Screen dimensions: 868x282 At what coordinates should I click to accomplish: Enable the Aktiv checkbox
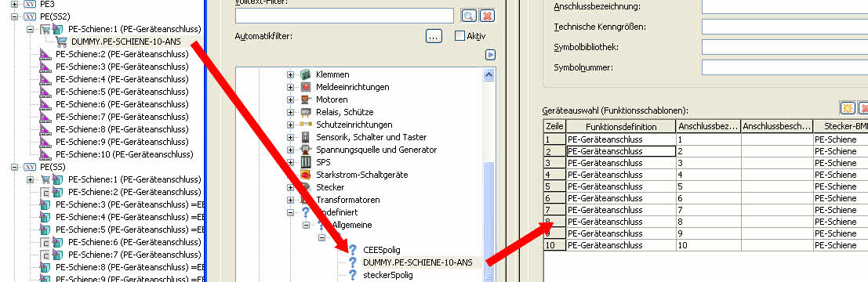(459, 36)
